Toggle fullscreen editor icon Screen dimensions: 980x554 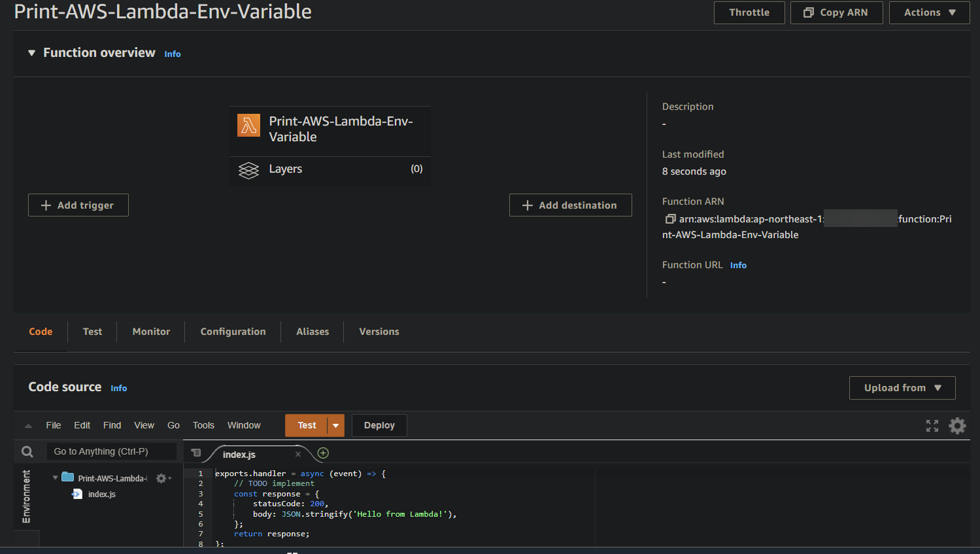coord(932,426)
